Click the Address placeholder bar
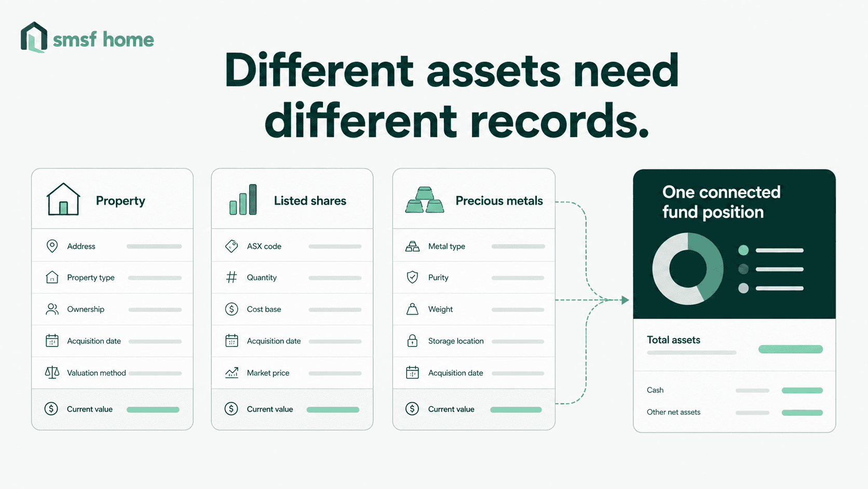Image resolution: width=868 pixels, height=489 pixels. [154, 246]
